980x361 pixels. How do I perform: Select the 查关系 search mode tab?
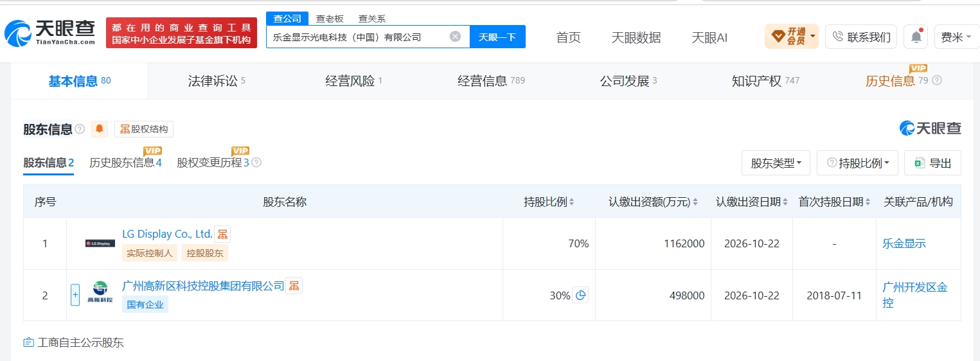[372, 19]
